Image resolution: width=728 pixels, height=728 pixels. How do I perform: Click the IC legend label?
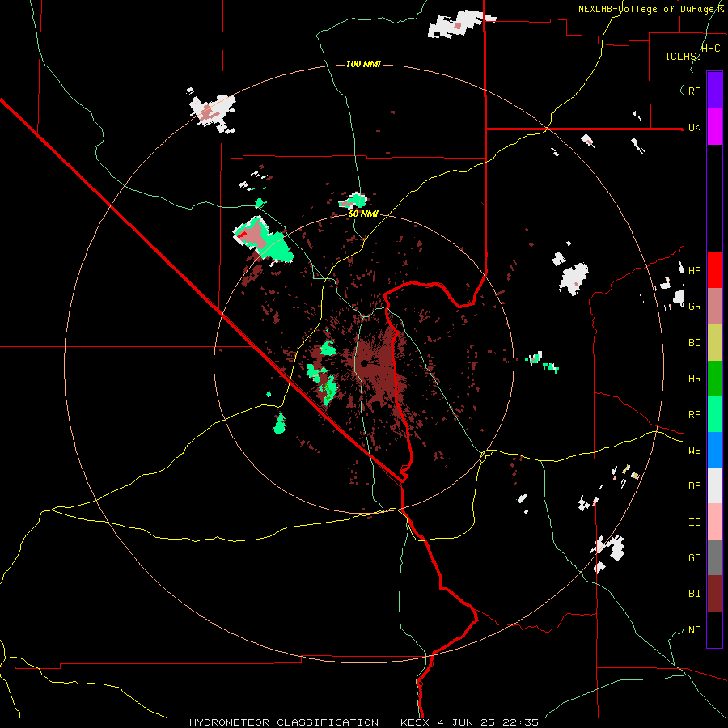[694, 523]
